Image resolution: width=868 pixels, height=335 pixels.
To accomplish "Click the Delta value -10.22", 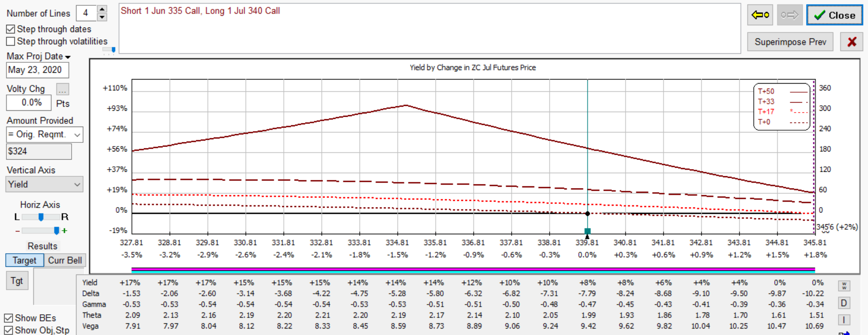I will click(x=813, y=293).
